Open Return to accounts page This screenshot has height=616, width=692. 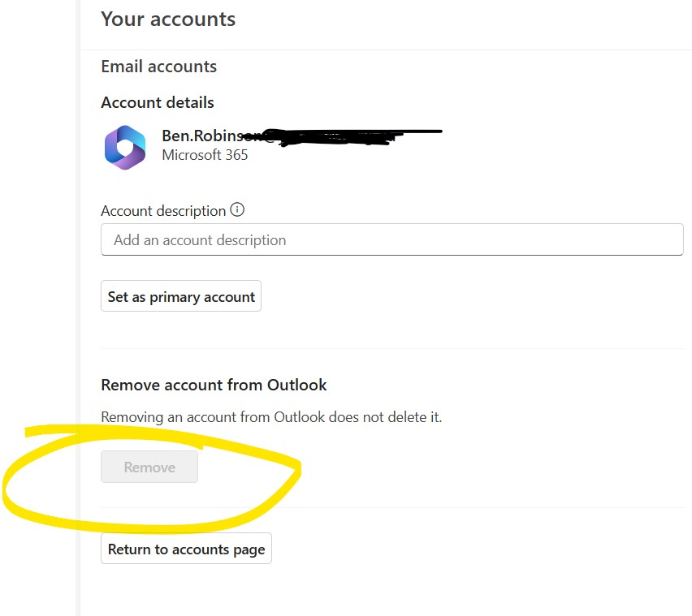tap(186, 548)
